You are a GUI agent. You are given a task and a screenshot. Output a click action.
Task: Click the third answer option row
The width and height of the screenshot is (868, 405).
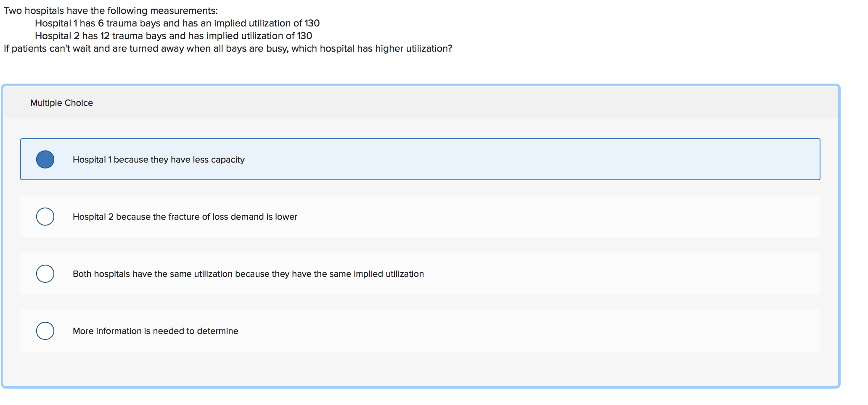tap(294, 274)
